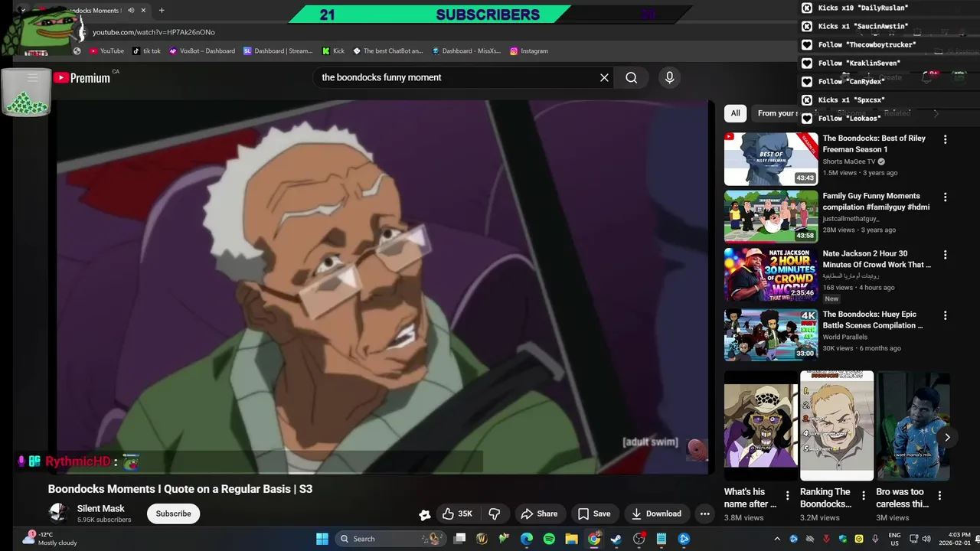Open menu for What's his name short
980x551 pixels.
coord(788,496)
